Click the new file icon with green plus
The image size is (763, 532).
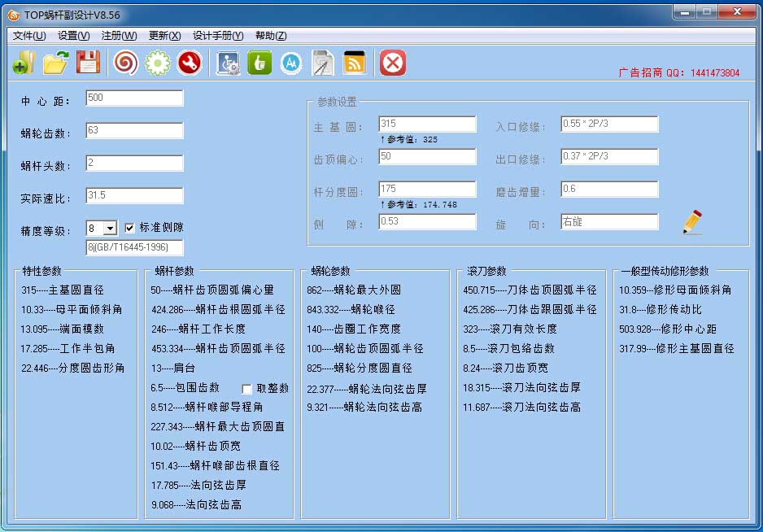[24, 63]
